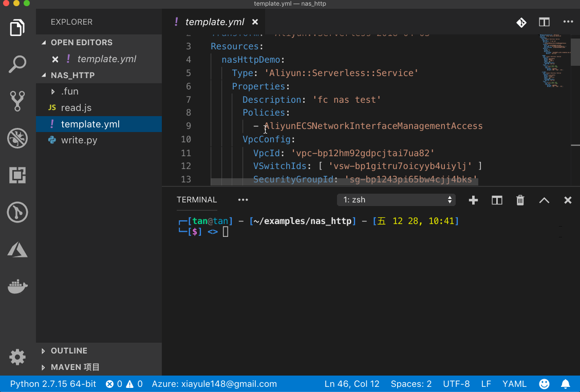This screenshot has height=392, width=580.
Task: Open the Docker view in activity bar
Action: [x=17, y=286]
